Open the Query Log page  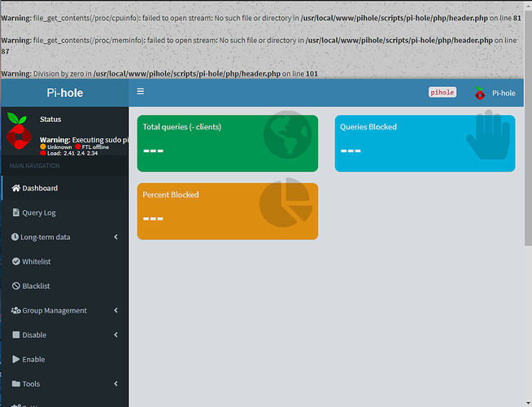click(x=38, y=212)
